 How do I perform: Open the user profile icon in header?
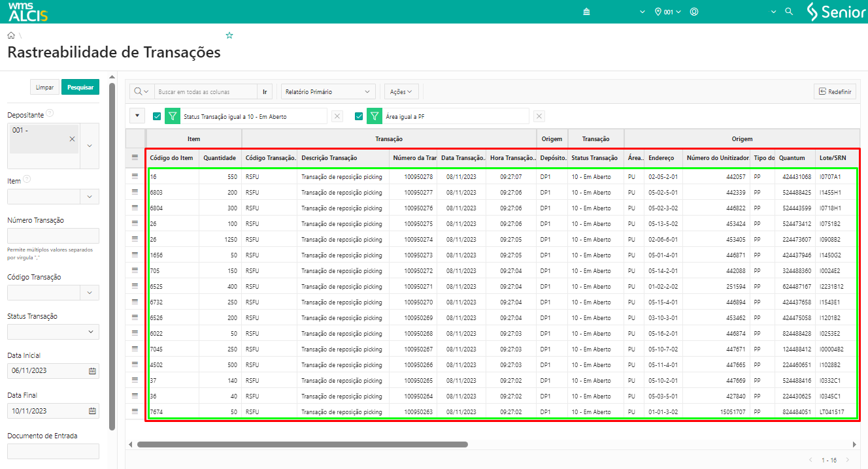click(694, 12)
